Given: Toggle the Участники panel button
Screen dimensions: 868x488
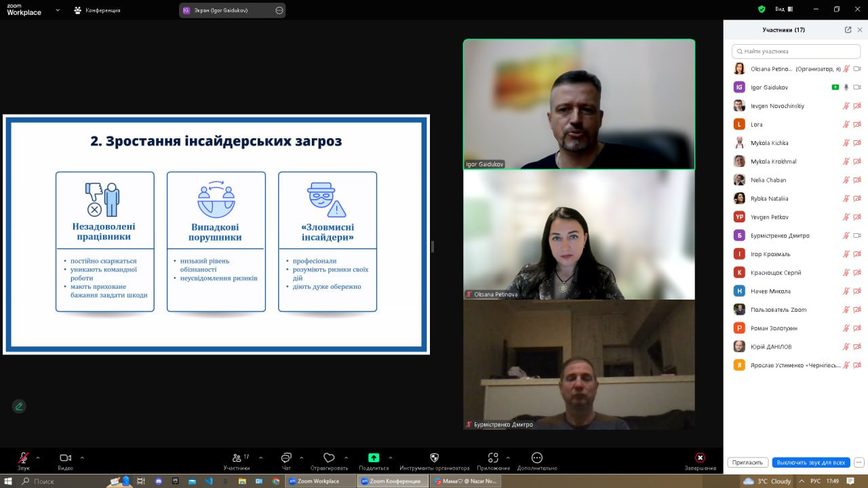Looking at the screenshot, I should click(x=237, y=461).
